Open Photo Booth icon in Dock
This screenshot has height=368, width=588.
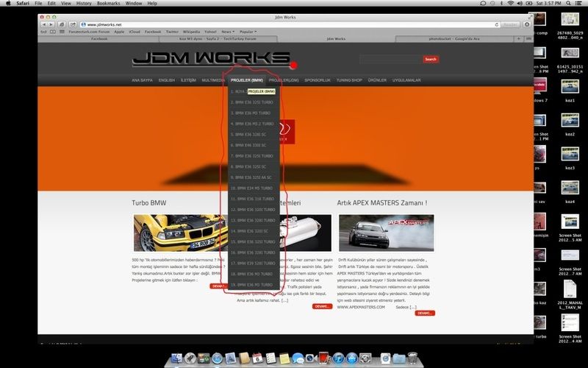pos(324,358)
